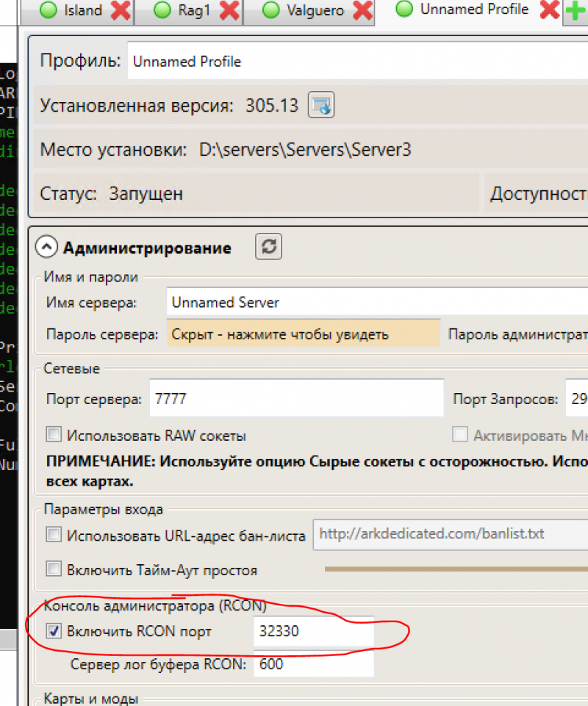Click the update icon beside version 305.13

(320, 105)
